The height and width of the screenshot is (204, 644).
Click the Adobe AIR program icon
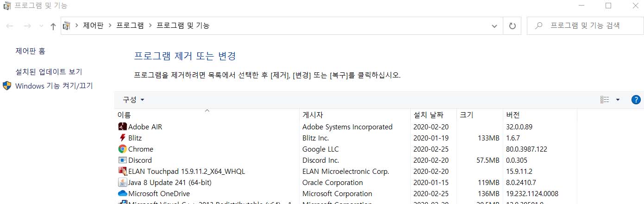pyautogui.click(x=123, y=127)
